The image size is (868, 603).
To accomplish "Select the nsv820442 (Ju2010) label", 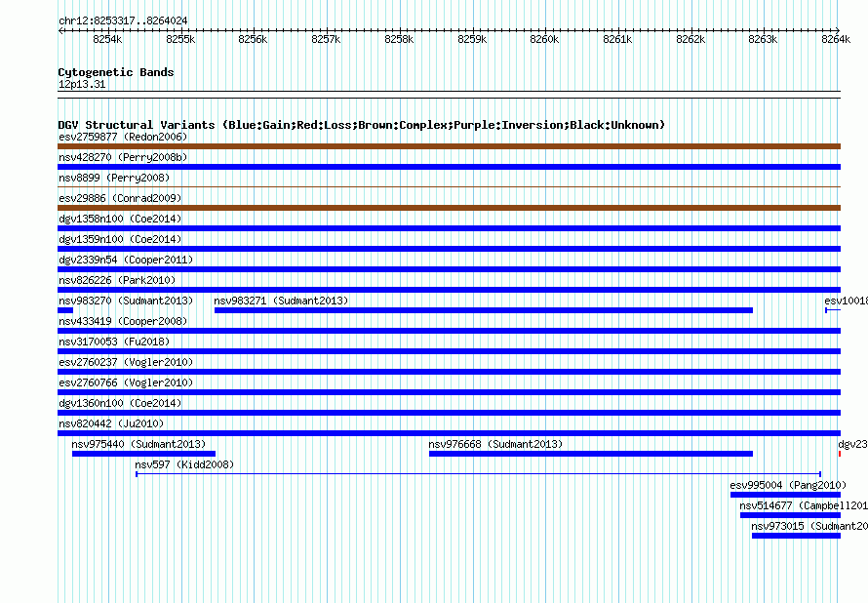I will pyautogui.click(x=110, y=423).
